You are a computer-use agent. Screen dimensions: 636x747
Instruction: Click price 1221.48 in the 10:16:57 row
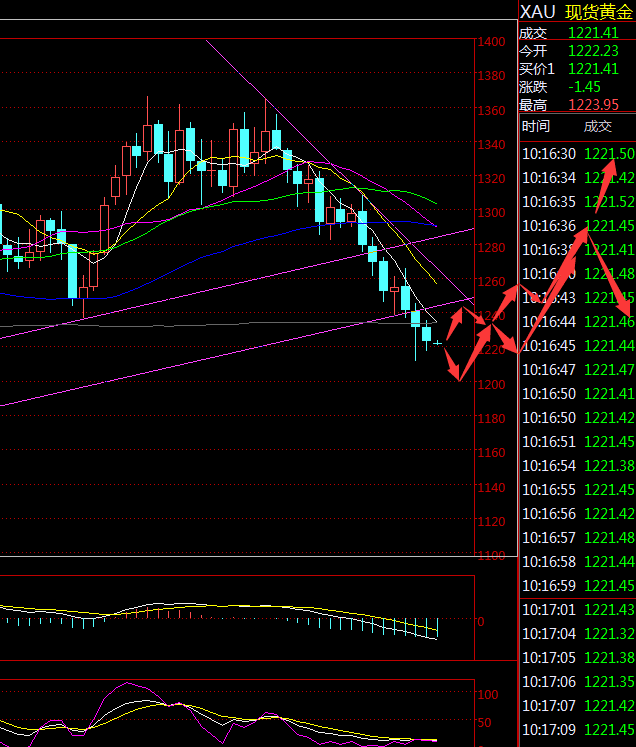pos(609,537)
